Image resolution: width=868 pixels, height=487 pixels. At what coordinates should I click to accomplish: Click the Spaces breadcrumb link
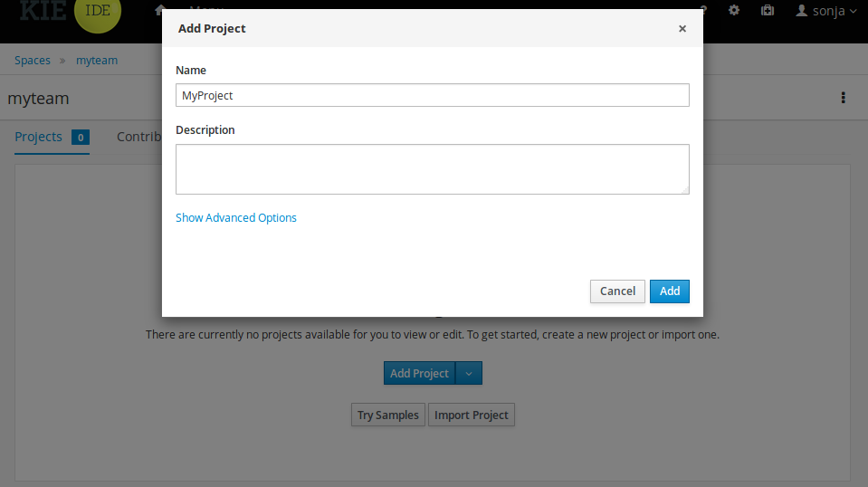tap(33, 61)
